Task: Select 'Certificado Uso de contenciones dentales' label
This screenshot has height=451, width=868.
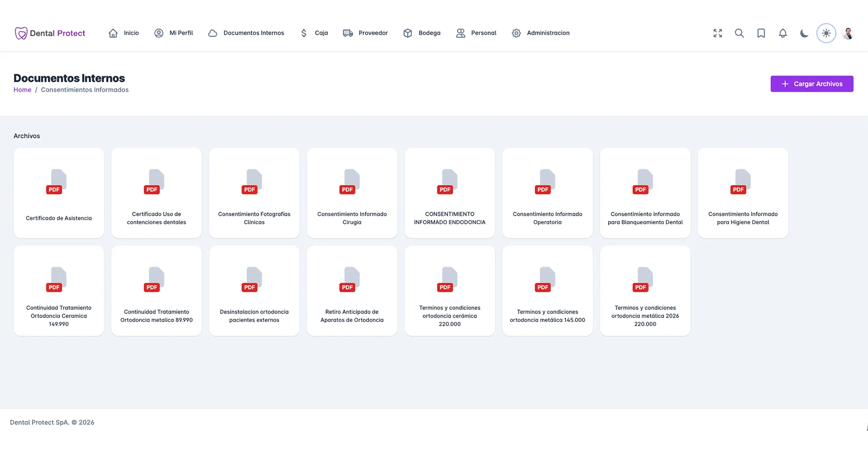Action: tap(156, 218)
